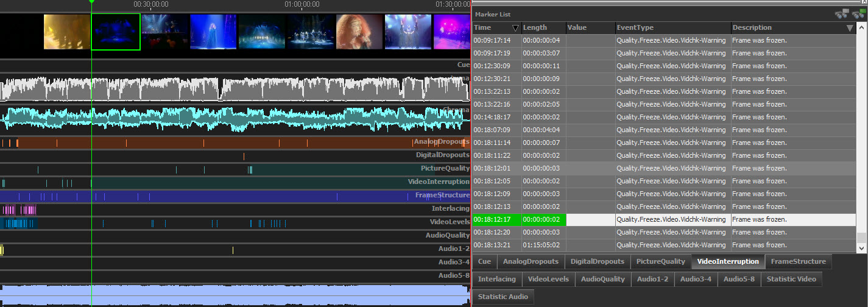Switch to the DigitalDropouts tab
Image resolution: width=868 pixels, height=307 pixels.
(x=597, y=262)
